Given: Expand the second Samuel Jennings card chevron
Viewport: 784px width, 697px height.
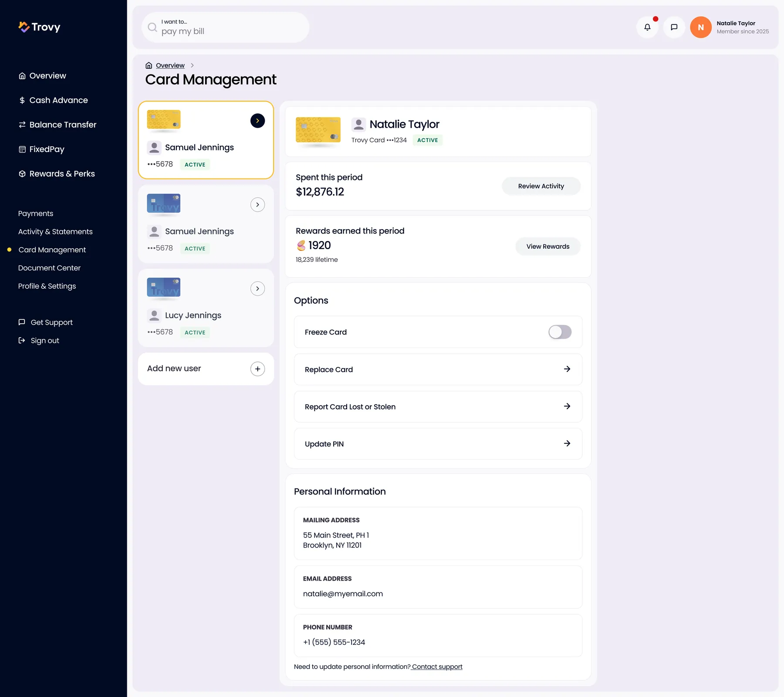Looking at the screenshot, I should (x=257, y=205).
